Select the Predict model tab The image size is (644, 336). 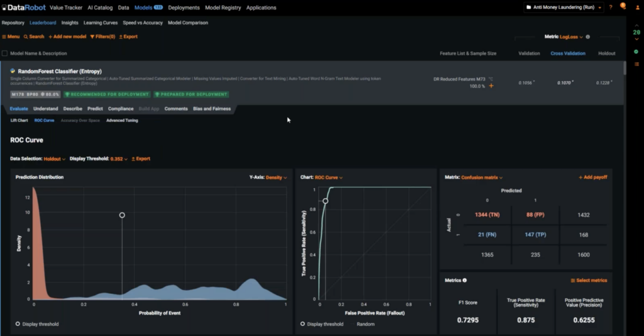pos(95,109)
